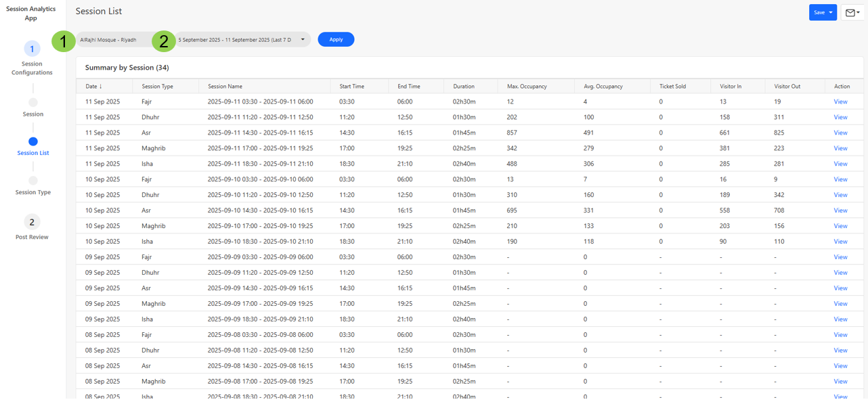The height and width of the screenshot is (404, 868).
Task: View the 11 Sep 2025 Fajr session
Action: coord(840,102)
